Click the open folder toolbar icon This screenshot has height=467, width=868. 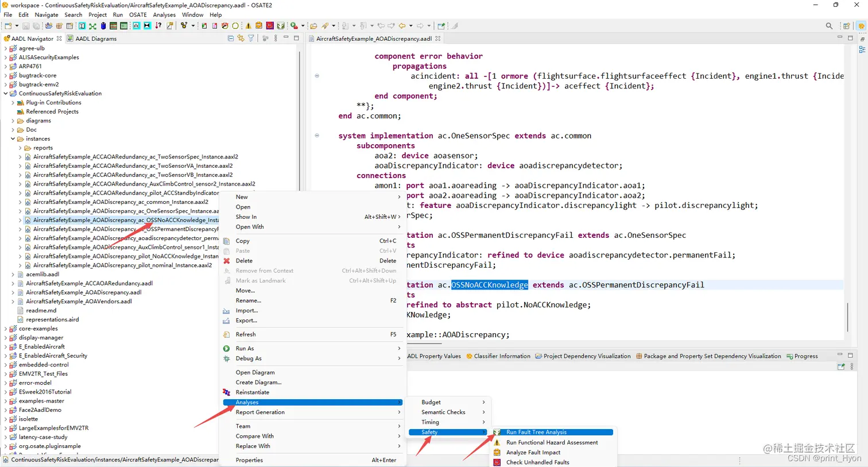(x=313, y=26)
